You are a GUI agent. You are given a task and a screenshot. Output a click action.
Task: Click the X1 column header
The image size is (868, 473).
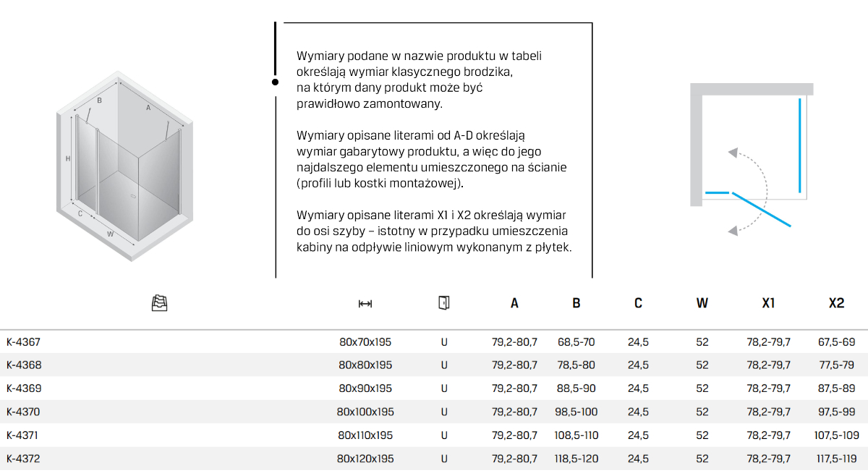click(768, 304)
